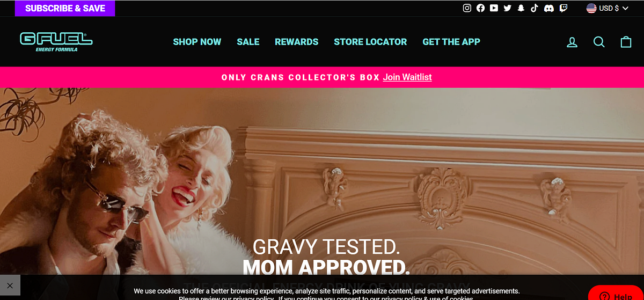Open the Discord icon
This screenshot has width=644, height=300.
[548, 8]
